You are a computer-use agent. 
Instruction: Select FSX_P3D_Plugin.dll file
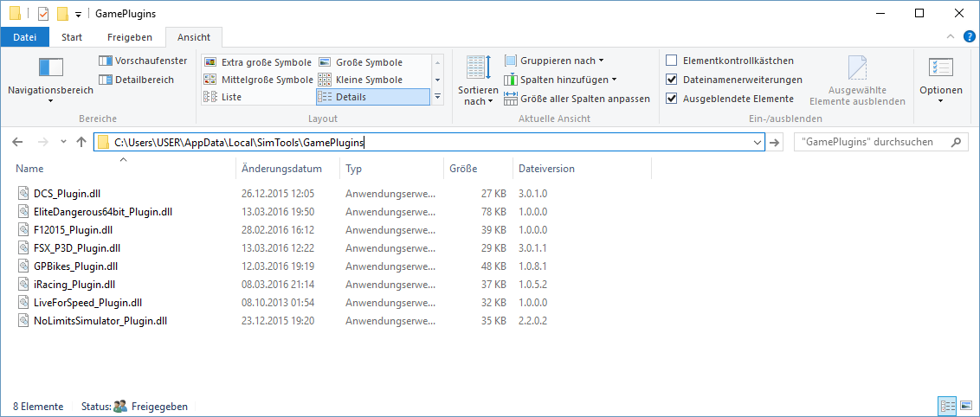pyautogui.click(x=77, y=247)
